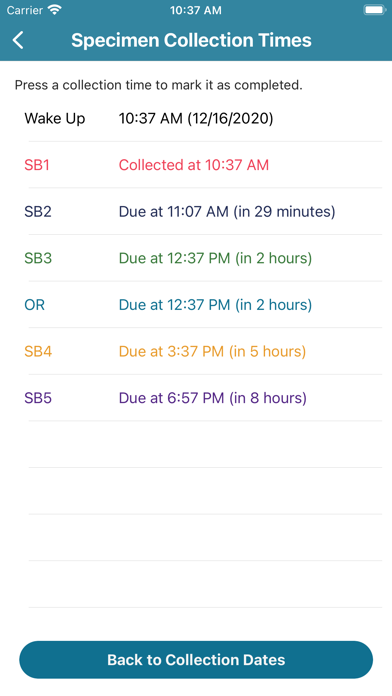The image size is (392, 696).
Task: Tap the battery indicator icon
Action: [x=374, y=10]
